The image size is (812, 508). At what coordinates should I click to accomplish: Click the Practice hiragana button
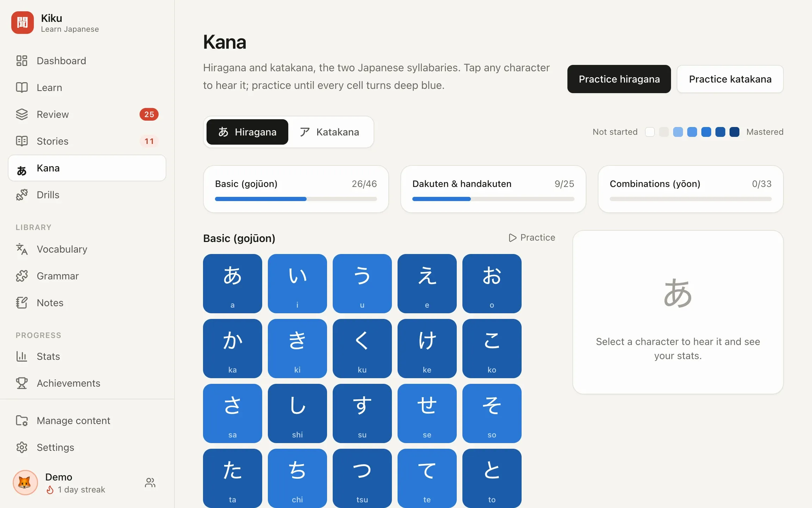tap(619, 79)
